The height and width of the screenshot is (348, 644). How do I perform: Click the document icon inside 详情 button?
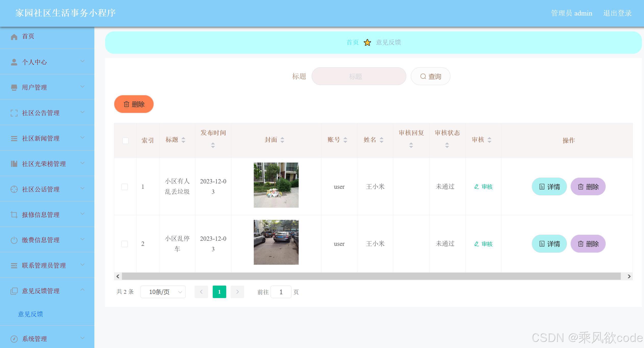point(542,186)
